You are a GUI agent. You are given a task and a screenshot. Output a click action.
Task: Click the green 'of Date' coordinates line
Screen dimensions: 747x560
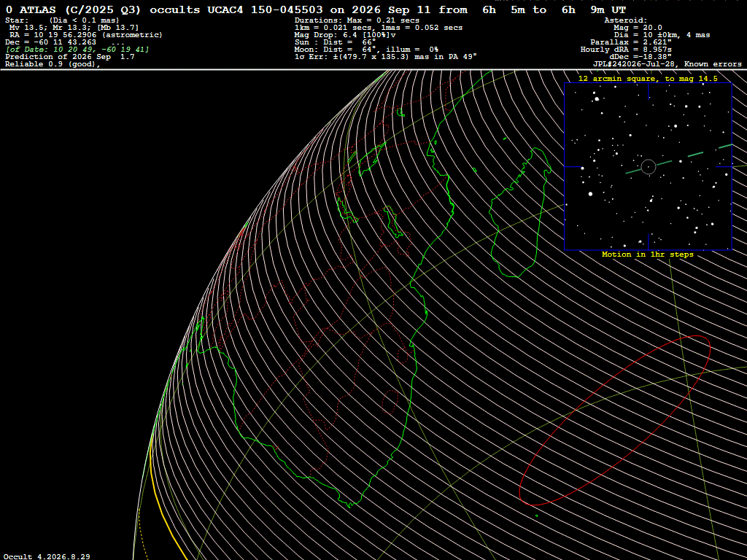77,50
